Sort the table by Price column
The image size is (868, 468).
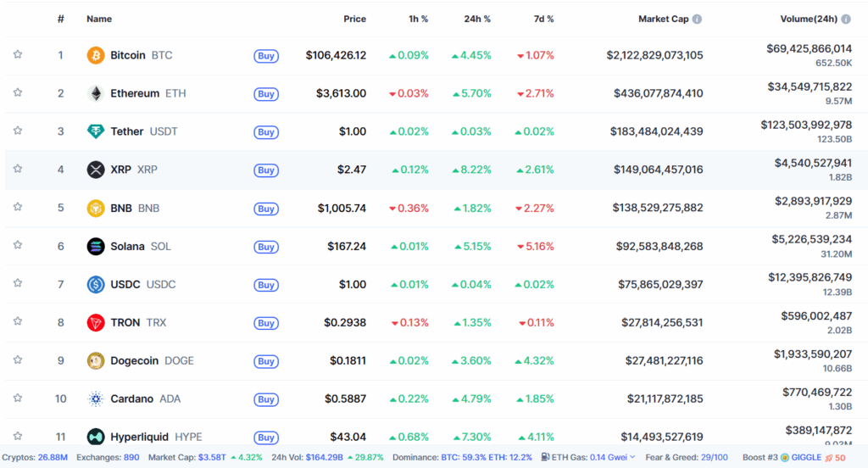click(x=354, y=19)
